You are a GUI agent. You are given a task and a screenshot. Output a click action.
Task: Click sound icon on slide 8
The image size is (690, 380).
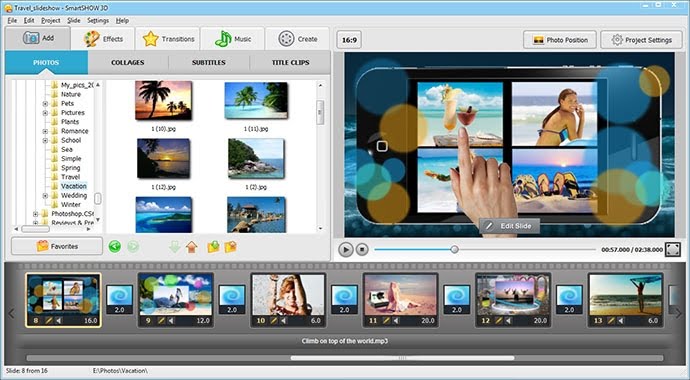click(x=59, y=321)
